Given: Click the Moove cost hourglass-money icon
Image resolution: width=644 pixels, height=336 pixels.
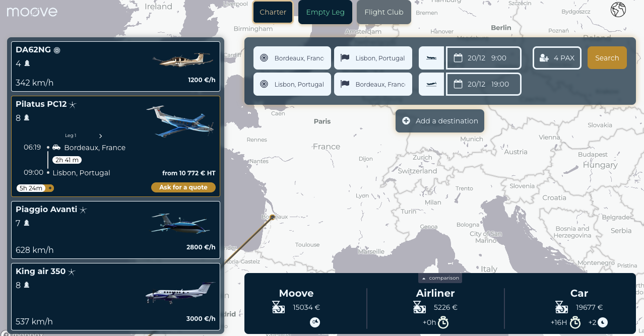Looking at the screenshot, I should pos(278,307).
